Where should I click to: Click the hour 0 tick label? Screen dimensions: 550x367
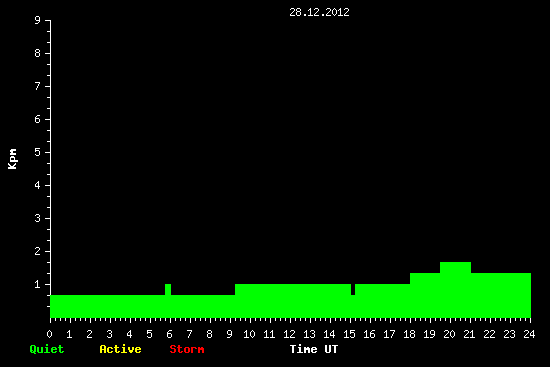(49, 334)
